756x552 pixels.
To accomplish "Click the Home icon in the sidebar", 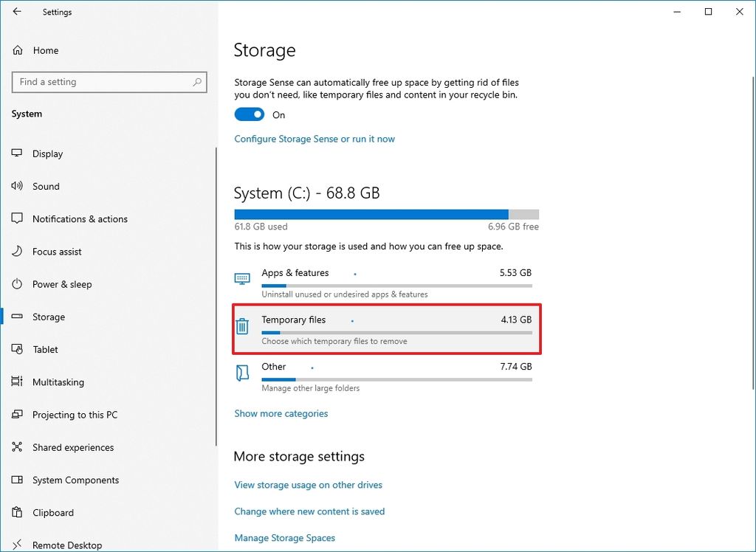I will click(16, 50).
